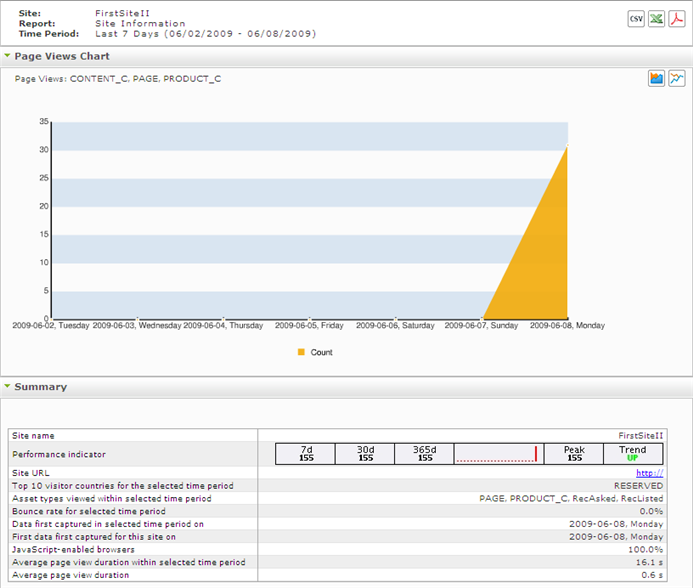Click 'JavaScript-enabled browsers' row label
Image resolution: width=693 pixels, height=588 pixels.
click(73, 549)
